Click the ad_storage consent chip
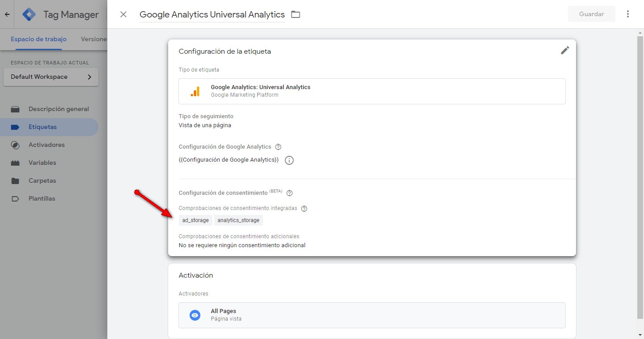Screen dimensions: 644x339 [x=195, y=220]
